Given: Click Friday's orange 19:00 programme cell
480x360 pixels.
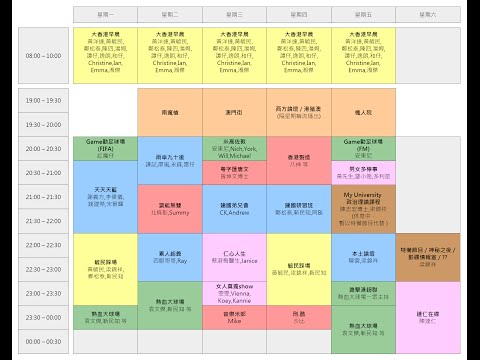Looking at the screenshot, I should 363,112.
